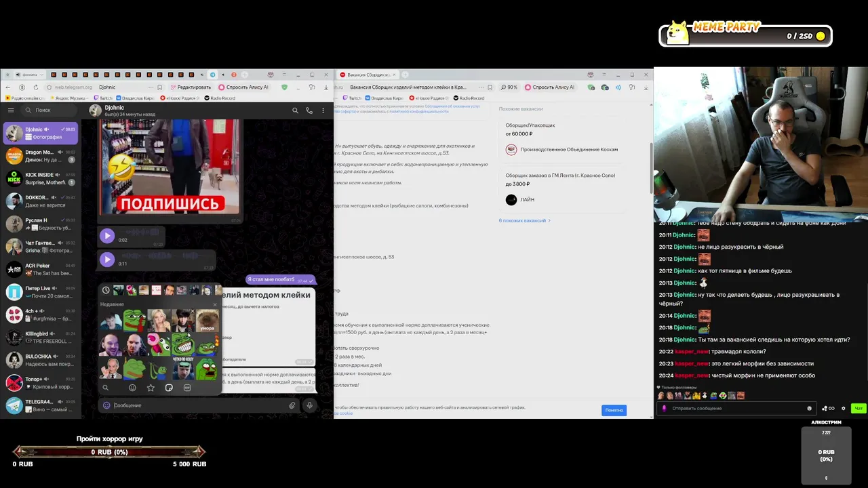Viewport: 868px width, 488px height.
Task: Open company 'Производственное Объединение Коскам'
Action: [568, 150]
